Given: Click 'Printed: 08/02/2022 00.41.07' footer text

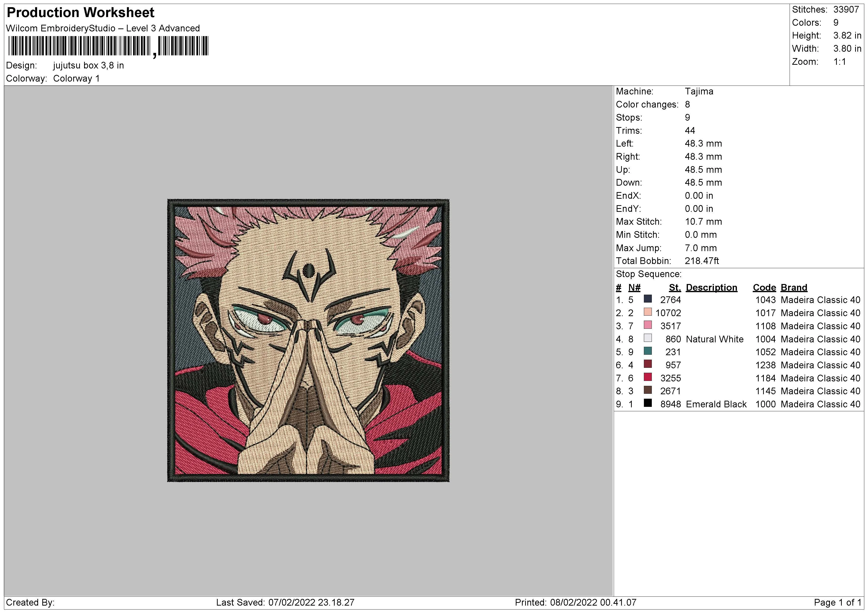Looking at the screenshot, I should pyautogui.click(x=575, y=602).
